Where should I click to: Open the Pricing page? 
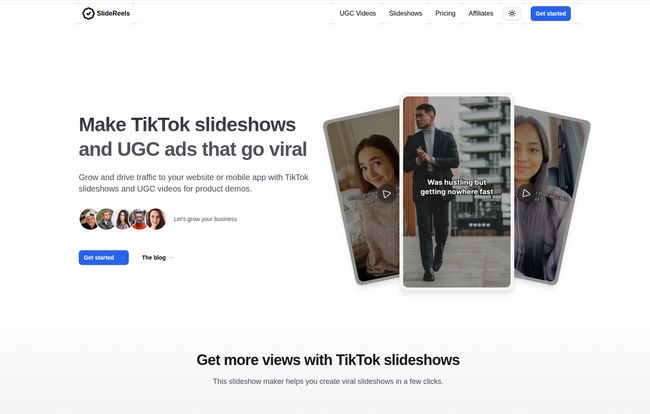pyautogui.click(x=445, y=13)
